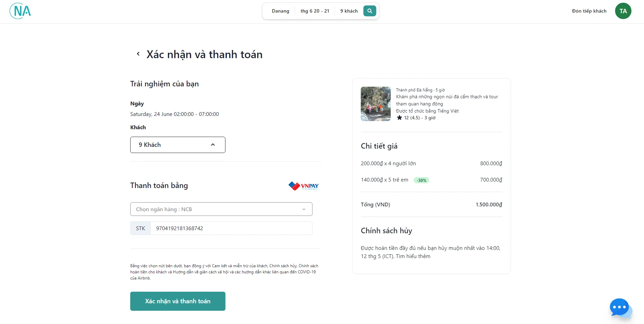Click the VNPAY payment logo
644x324 pixels.
pos(304,186)
